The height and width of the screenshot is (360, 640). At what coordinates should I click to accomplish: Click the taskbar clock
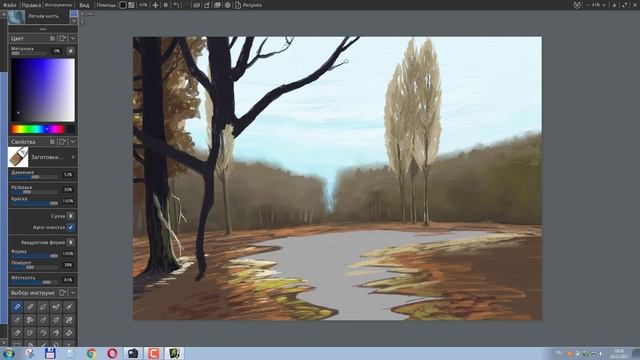click(619, 353)
